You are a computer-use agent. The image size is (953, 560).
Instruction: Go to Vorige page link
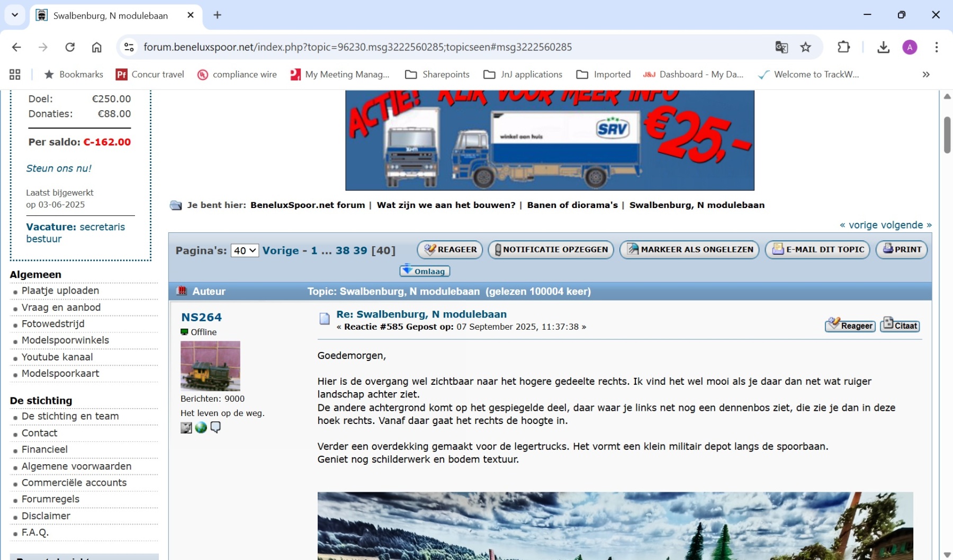[281, 250]
